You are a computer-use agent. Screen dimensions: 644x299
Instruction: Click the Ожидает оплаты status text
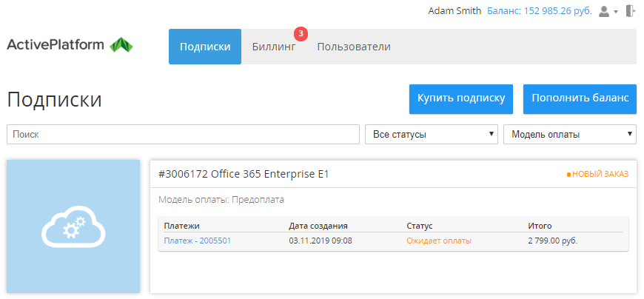(x=439, y=241)
